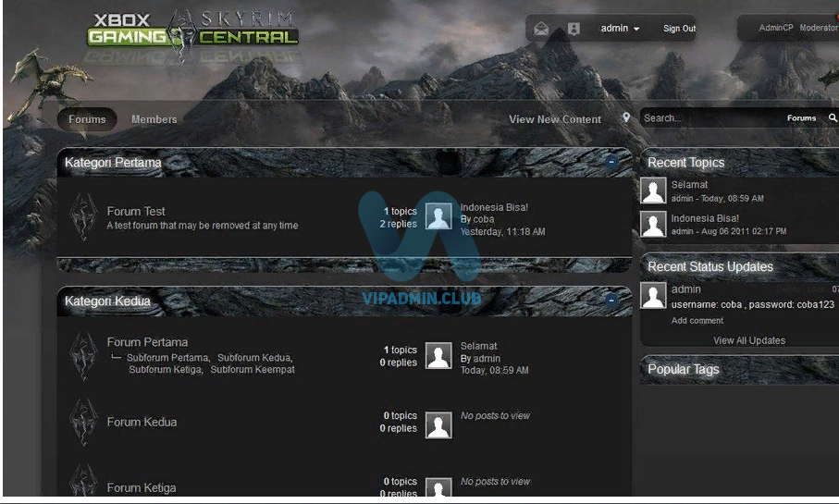Click the avatar in Forum Kedua row
Viewport: 839px width, 504px height.
coord(438,424)
